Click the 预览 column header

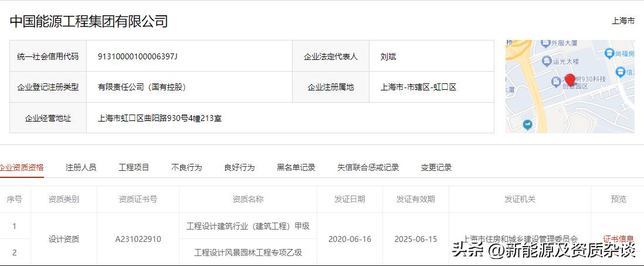(x=619, y=199)
